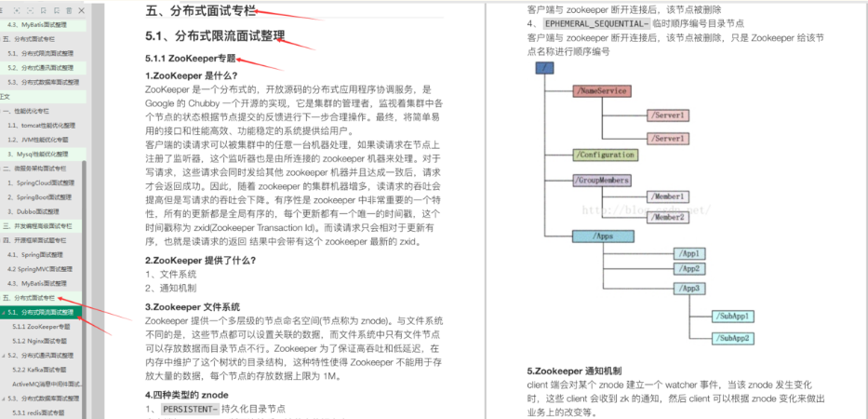Select 5.2.2 Kafka面试专题 bookmark

click(x=39, y=370)
